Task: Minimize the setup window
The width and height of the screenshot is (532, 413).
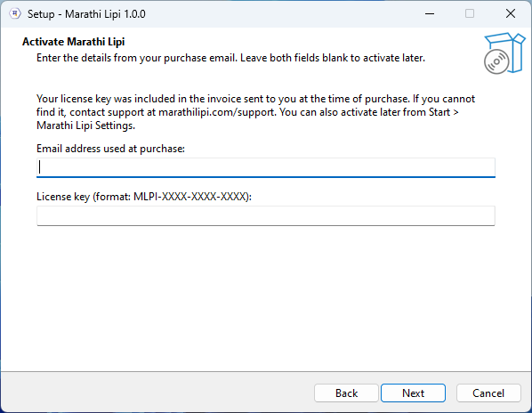Action: coord(430,14)
